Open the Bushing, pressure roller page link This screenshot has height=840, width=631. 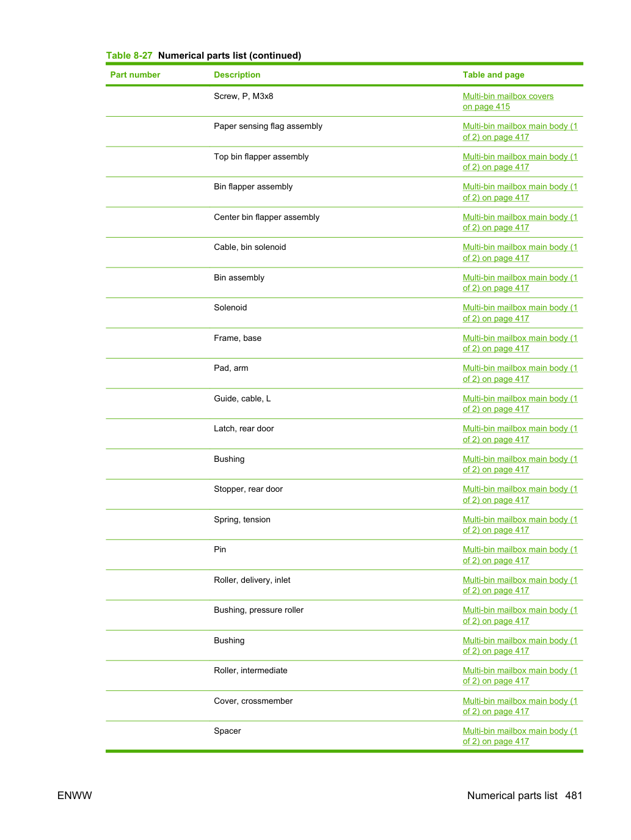(520, 616)
